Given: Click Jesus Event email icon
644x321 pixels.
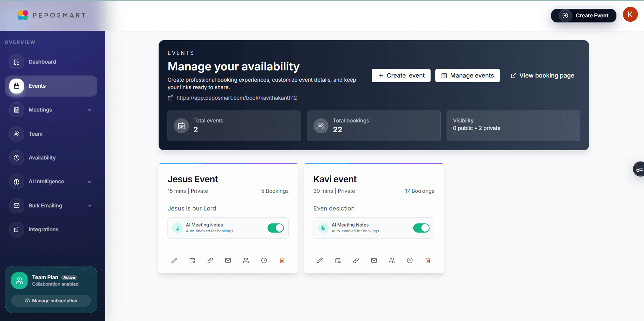Looking at the screenshot, I should (x=228, y=260).
